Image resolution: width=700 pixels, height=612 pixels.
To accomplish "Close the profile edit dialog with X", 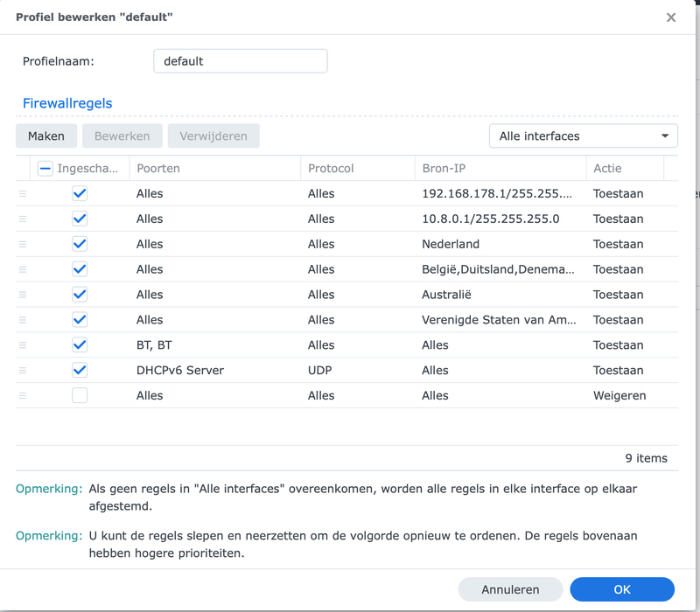I will click(x=671, y=17).
